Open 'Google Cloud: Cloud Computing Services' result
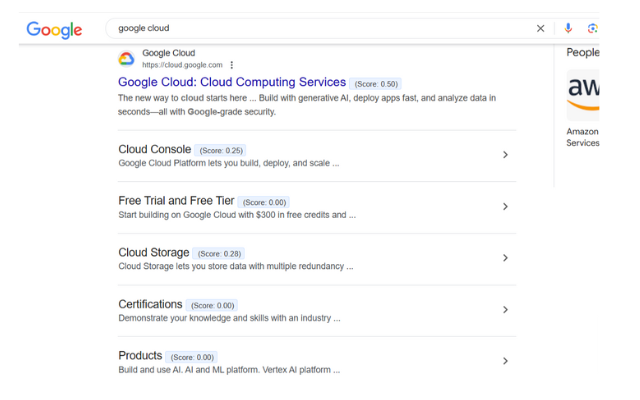Viewport: 640px width, 400px height. [232, 82]
